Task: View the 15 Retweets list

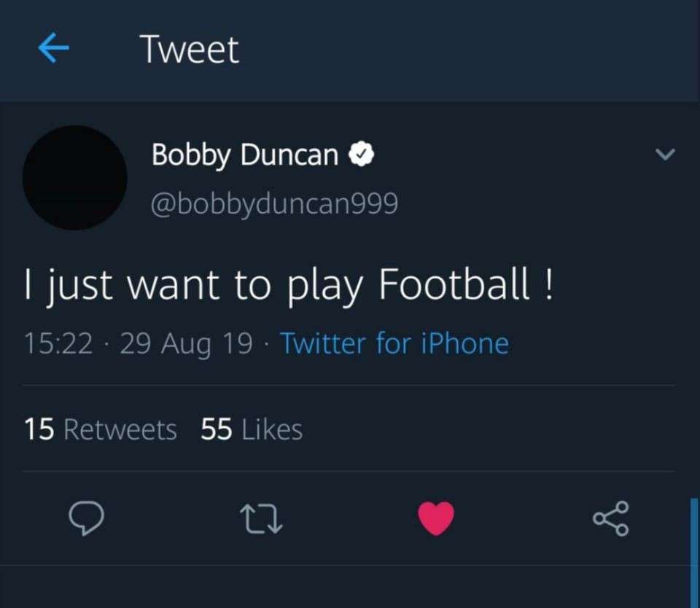Action: tap(101, 429)
